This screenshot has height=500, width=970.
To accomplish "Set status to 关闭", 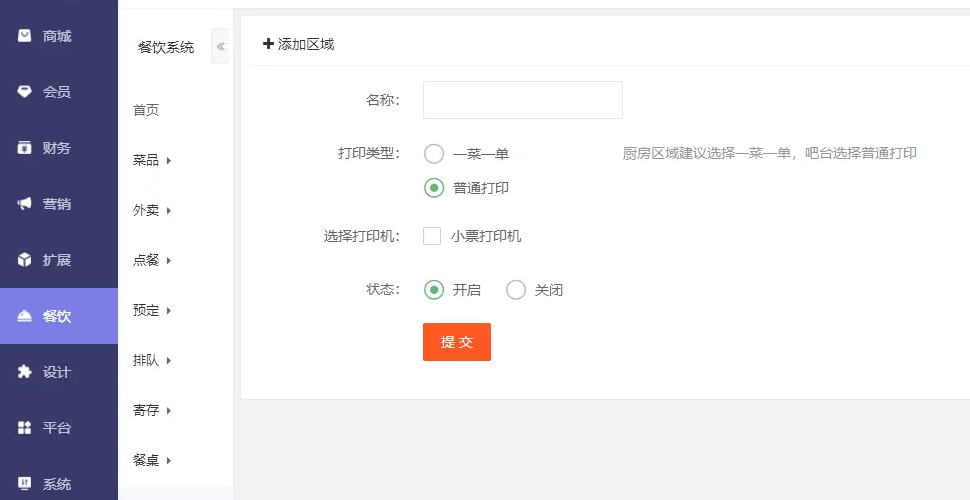I will (x=516, y=290).
